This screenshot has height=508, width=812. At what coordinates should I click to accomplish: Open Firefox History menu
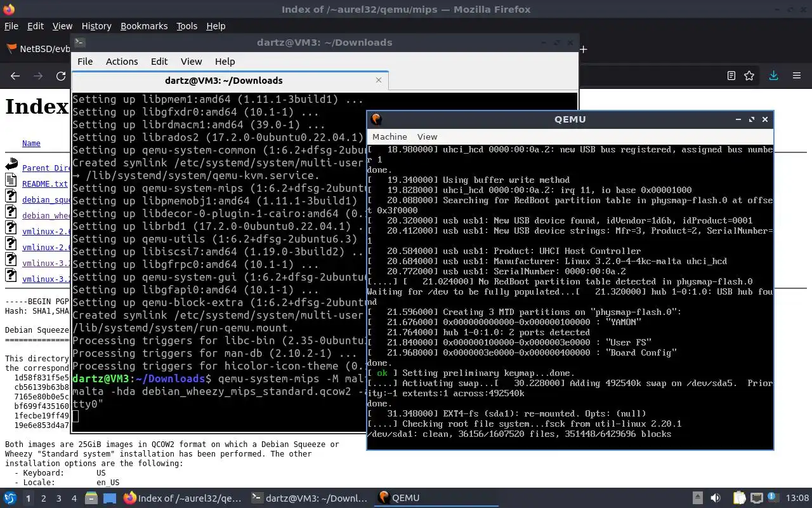tap(96, 26)
